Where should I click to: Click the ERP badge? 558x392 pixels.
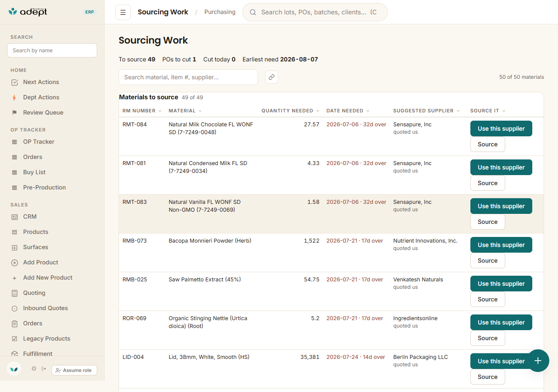click(89, 12)
